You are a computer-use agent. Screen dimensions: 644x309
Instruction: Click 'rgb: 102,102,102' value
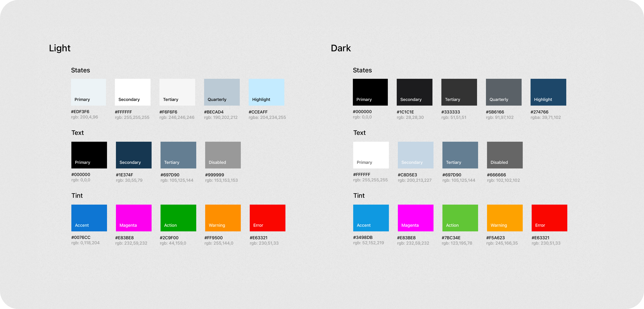(503, 180)
